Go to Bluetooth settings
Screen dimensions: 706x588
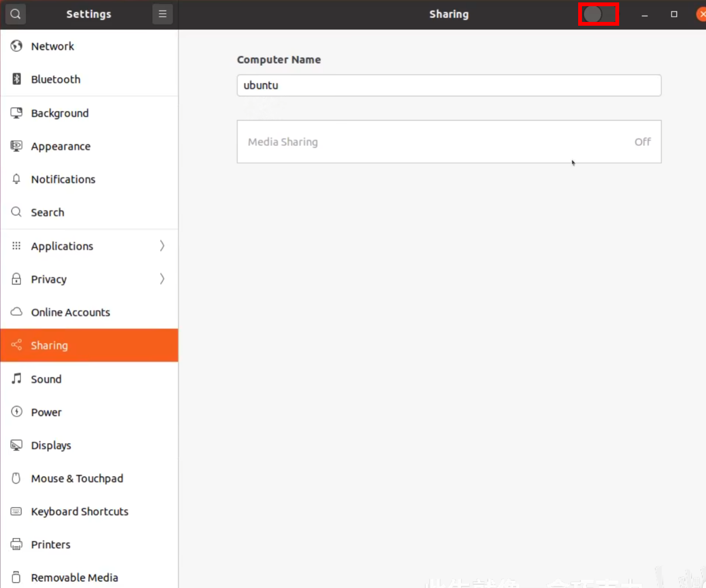[x=89, y=79]
